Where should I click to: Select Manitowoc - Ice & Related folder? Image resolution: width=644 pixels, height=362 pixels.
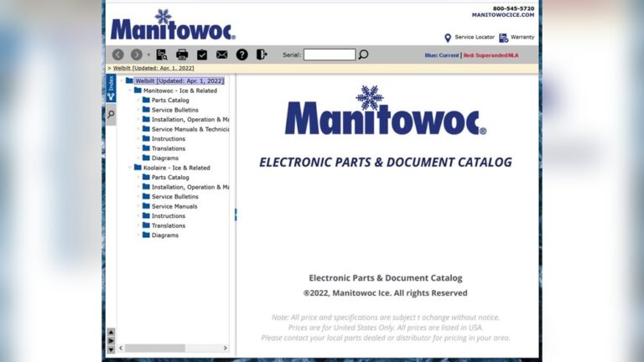point(180,90)
